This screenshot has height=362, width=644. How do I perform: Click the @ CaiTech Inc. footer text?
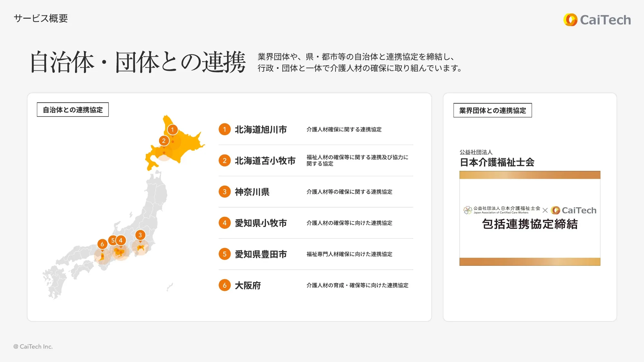point(33,347)
